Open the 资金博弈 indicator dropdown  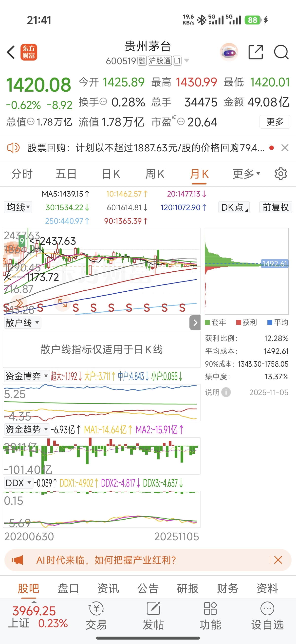click(x=27, y=376)
